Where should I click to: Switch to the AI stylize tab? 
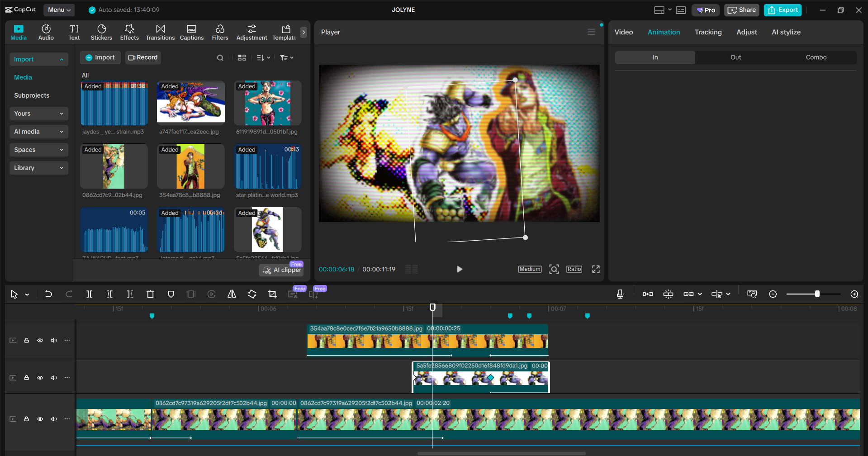coord(786,32)
